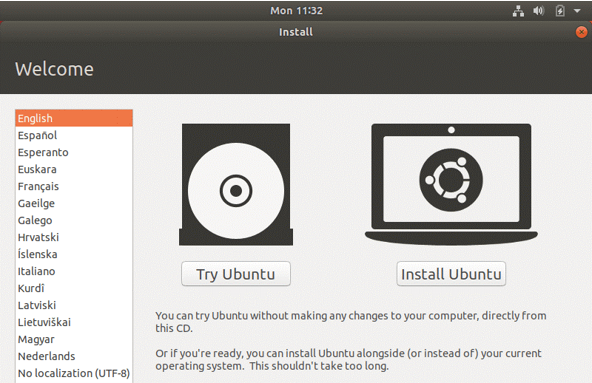The width and height of the screenshot is (592, 383).
Task: Click the Install Ubuntu button
Action: point(451,274)
